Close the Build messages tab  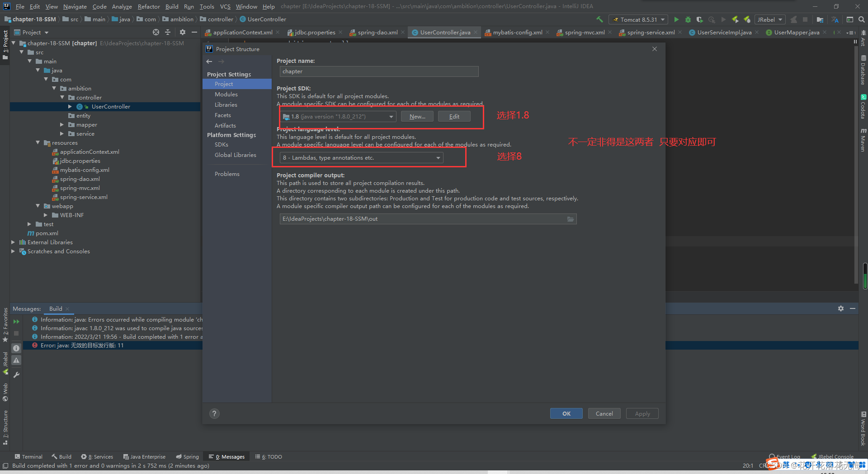pos(67,309)
